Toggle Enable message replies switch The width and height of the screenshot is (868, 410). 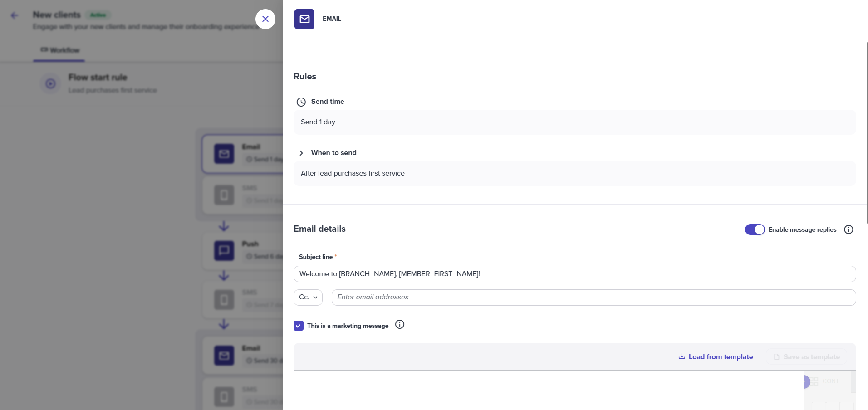point(755,229)
